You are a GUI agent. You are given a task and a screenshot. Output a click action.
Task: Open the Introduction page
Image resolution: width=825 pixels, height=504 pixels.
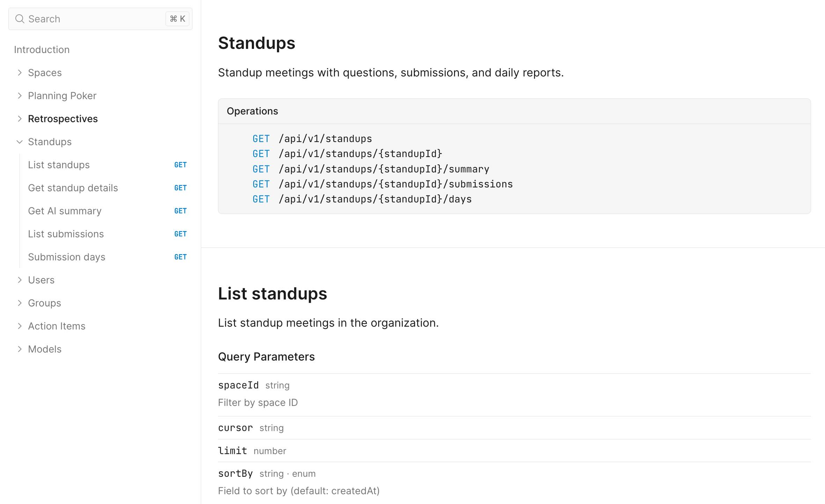click(x=42, y=50)
